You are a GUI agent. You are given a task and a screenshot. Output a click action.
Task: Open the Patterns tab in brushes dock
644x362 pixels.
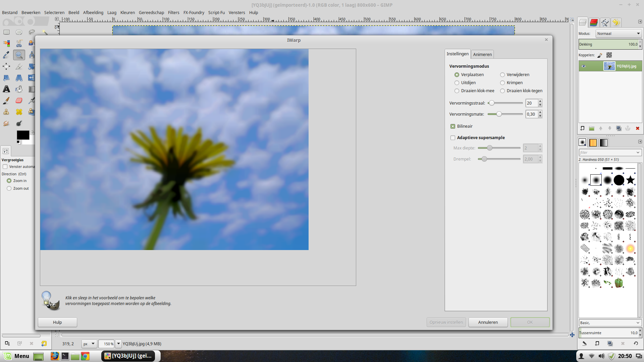coord(593,143)
